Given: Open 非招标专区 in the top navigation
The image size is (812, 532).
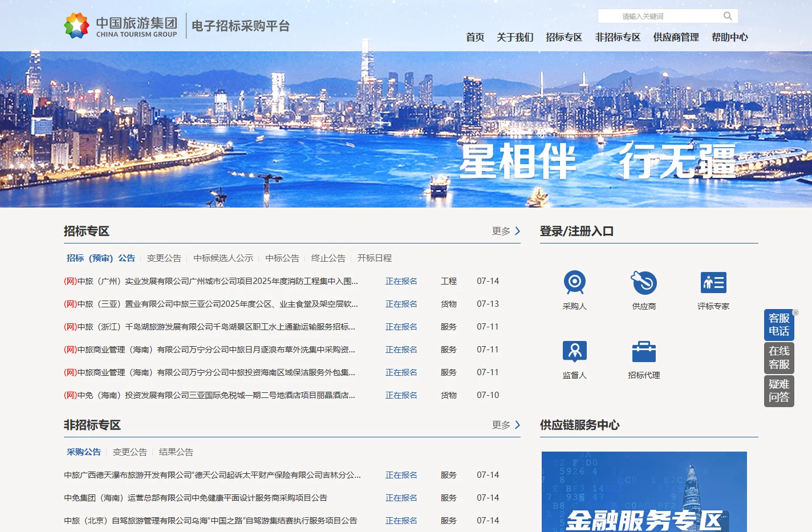Looking at the screenshot, I should coord(618,37).
